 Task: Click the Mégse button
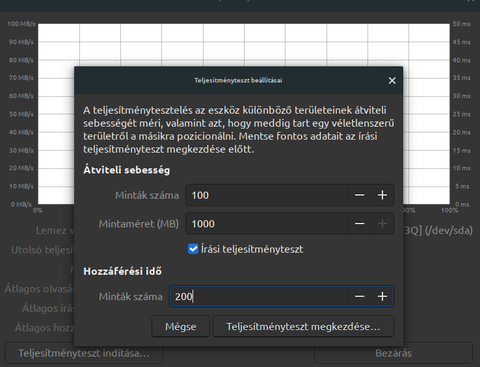181,326
